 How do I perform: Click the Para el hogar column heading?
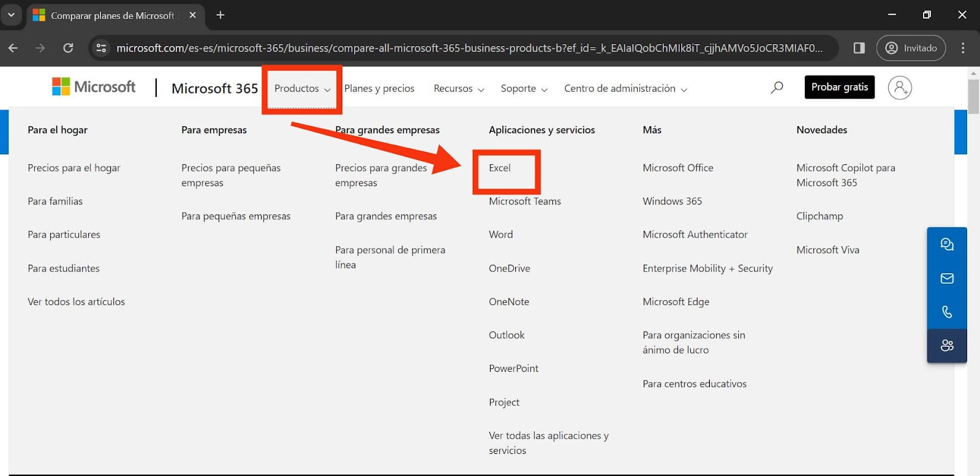point(57,130)
